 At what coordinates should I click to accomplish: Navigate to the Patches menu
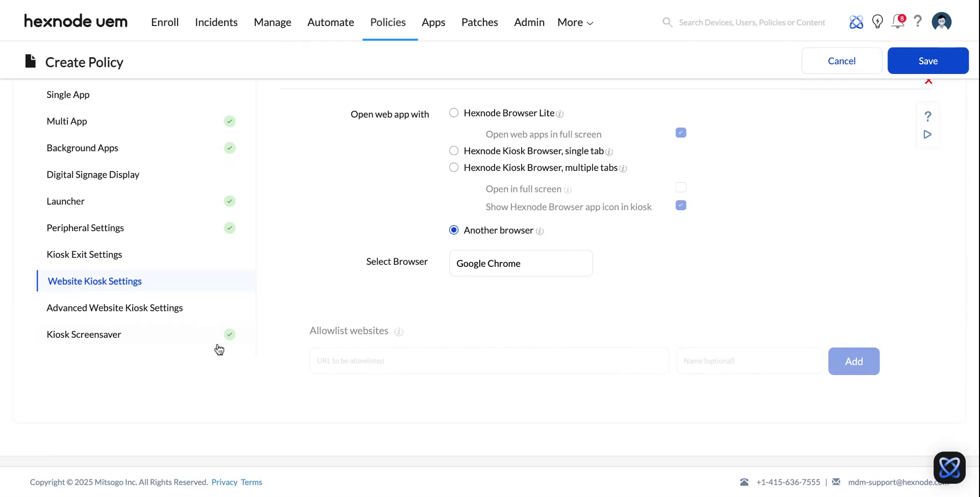coord(479,22)
